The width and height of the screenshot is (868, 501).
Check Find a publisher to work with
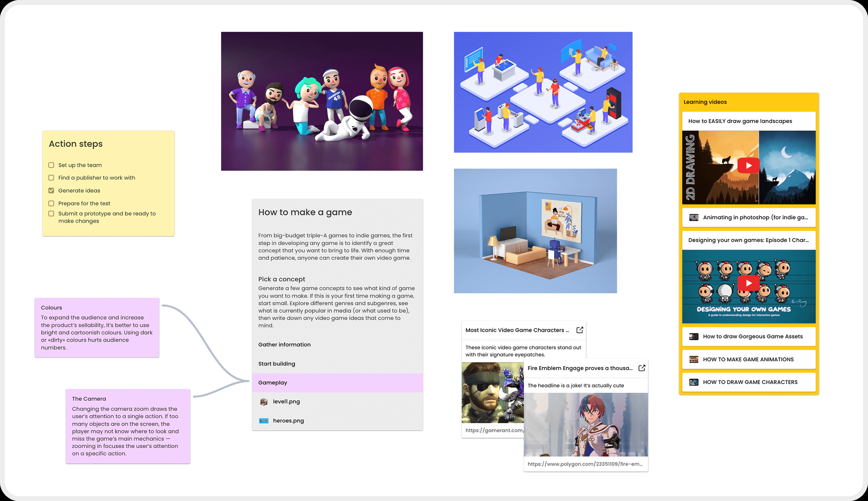(51, 178)
